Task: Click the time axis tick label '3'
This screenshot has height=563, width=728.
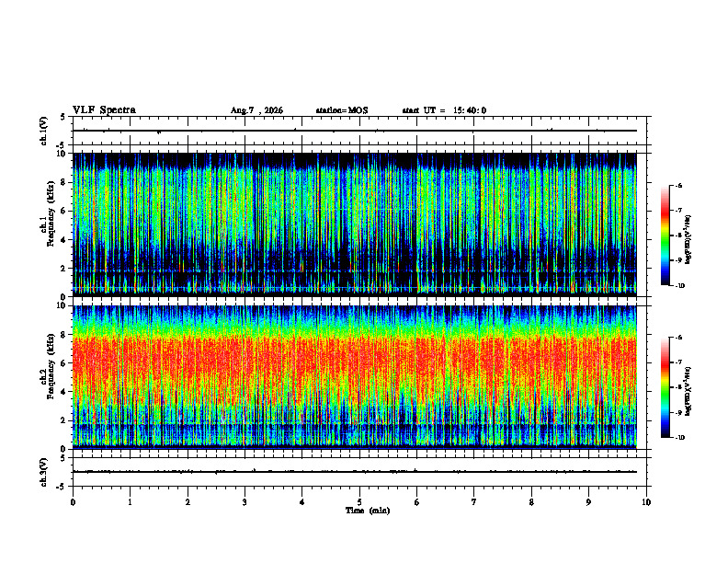Action: [x=245, y=502]
